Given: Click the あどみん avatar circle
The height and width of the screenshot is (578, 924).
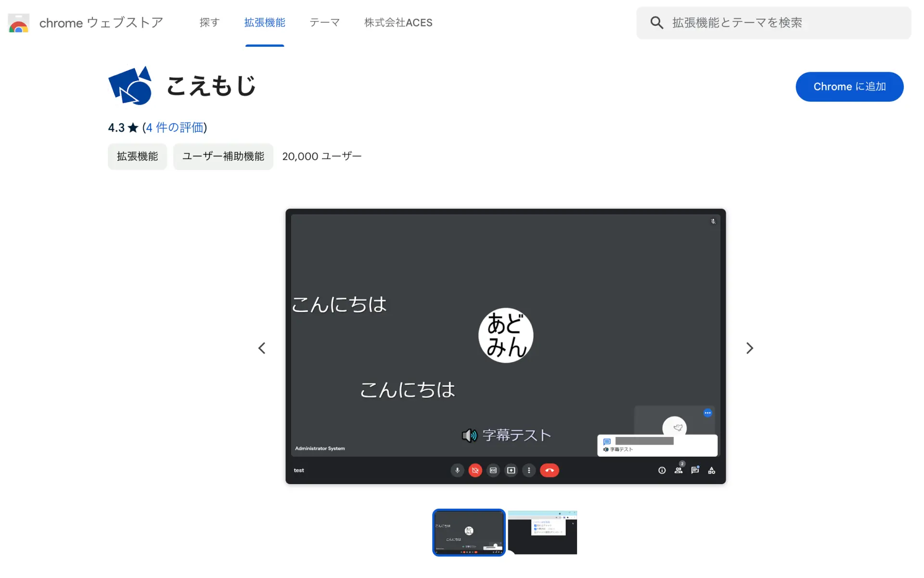Looking at the screenshot, I should [x=506, y=335].
